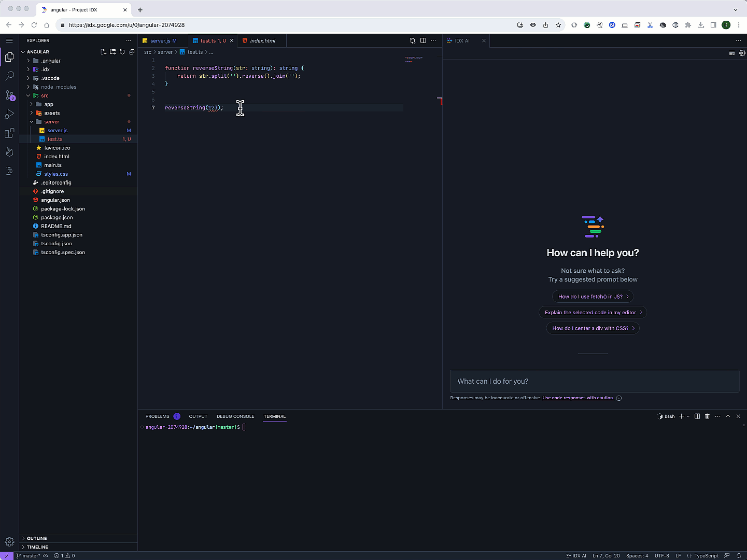Image resolution: width=747 pixels, height=560 pixels.
Task: Open the Source Control view
Action: point(9,95)
